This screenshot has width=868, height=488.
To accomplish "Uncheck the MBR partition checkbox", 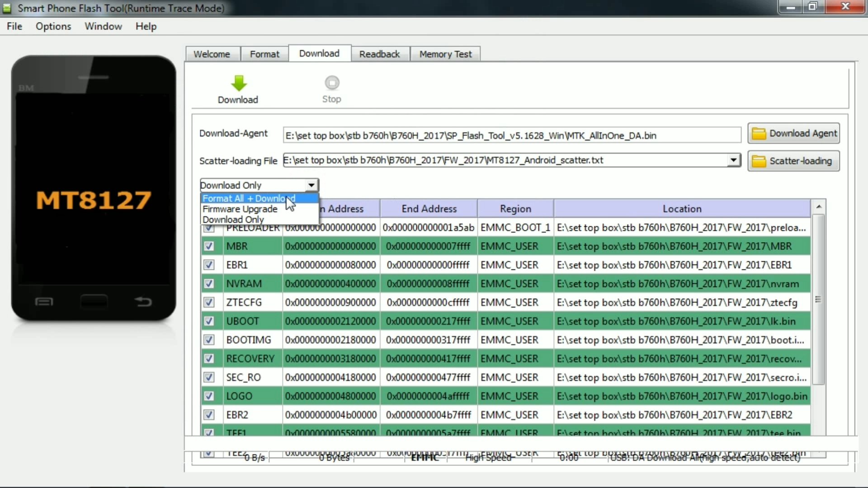I will coord(209,246).
